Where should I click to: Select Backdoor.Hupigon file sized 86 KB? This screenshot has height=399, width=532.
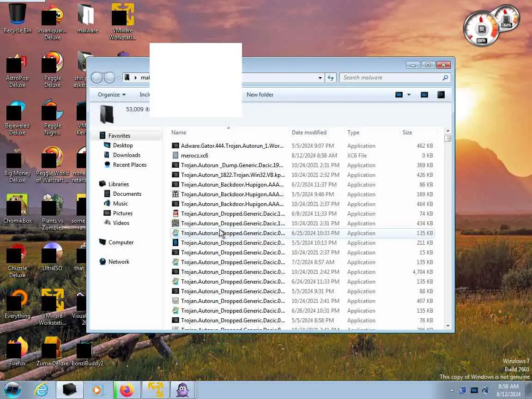pyautogui.click(x=302, y=185)
